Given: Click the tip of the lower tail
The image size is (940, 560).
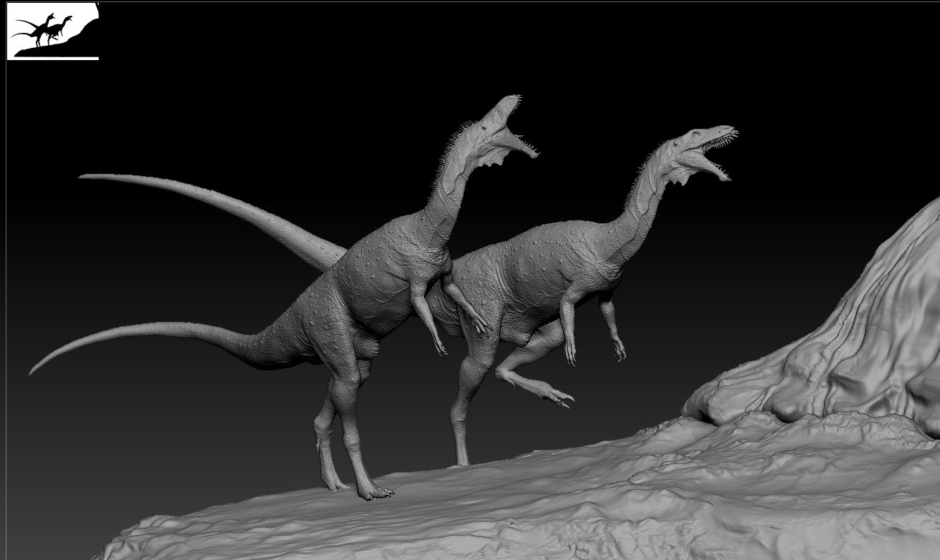Looking at the screenshot, I should click(34, 370).
